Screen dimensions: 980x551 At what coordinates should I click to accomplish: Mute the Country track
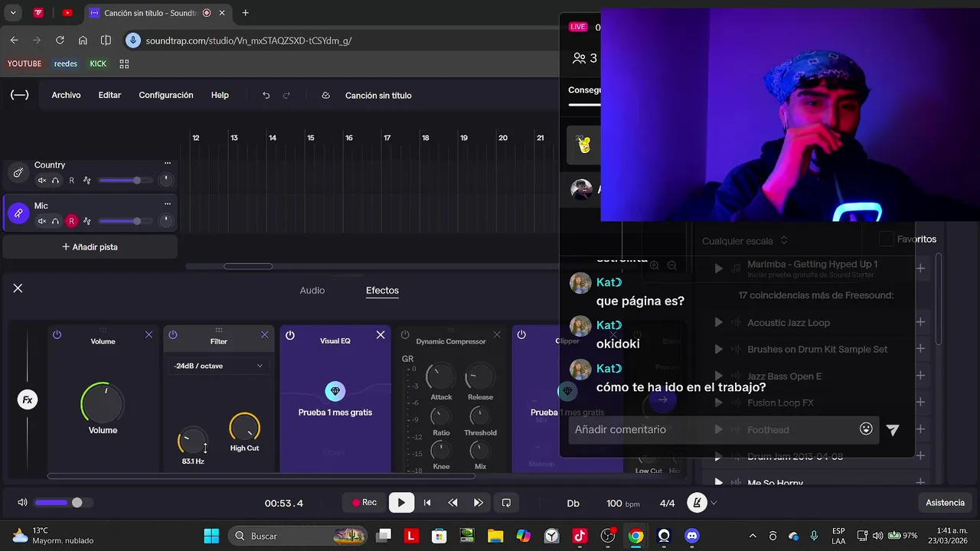coord(42,181)
